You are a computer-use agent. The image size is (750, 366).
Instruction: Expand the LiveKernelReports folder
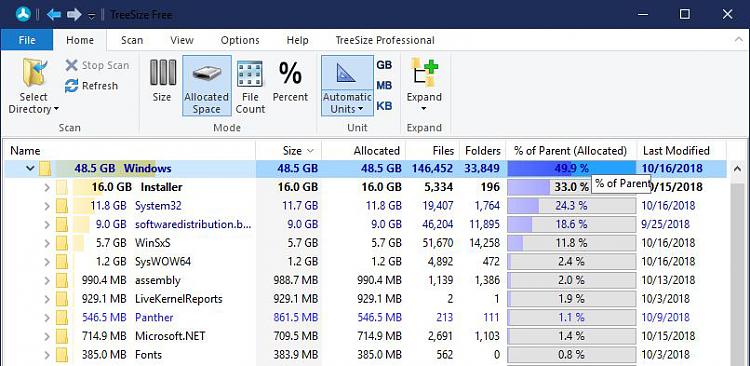point(46,299)
